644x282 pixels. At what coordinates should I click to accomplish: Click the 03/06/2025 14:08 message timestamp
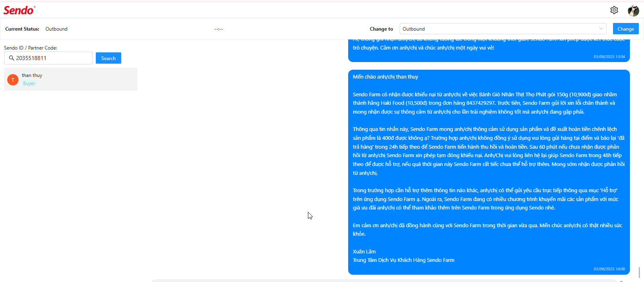tap(609, 269)
